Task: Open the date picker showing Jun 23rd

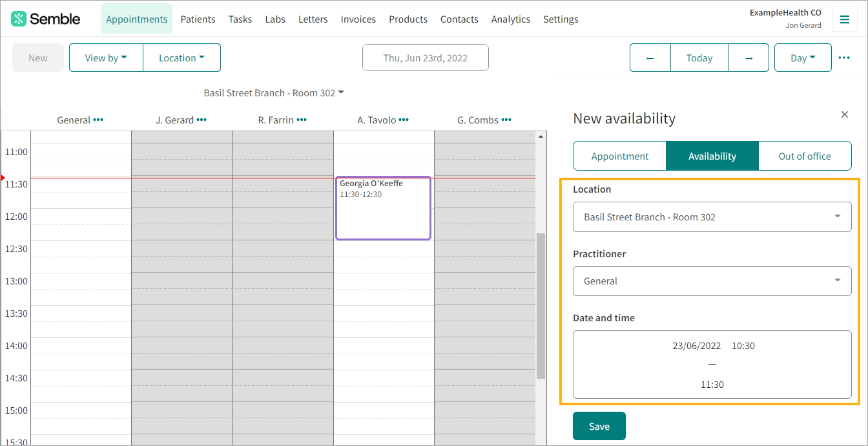Action: tap(426, 58)
